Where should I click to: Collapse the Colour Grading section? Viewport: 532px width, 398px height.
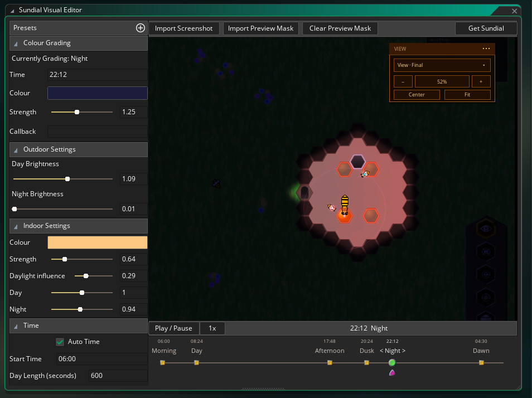pyautogui.click(x=16, y=43)
